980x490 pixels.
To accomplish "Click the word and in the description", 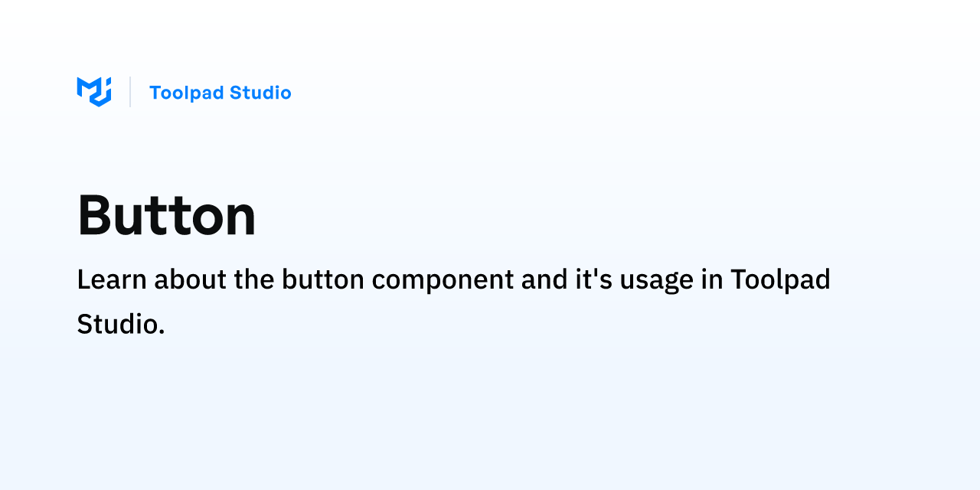I will point(544,279).
